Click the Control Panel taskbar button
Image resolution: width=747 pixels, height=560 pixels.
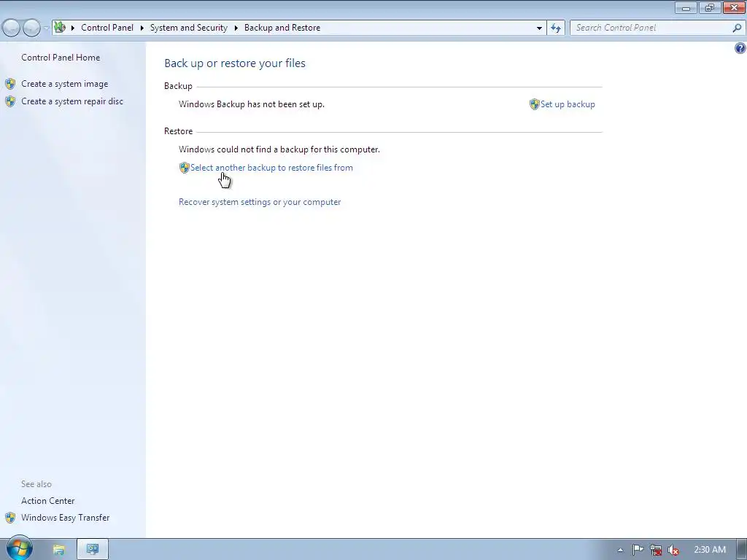point(93,550)
